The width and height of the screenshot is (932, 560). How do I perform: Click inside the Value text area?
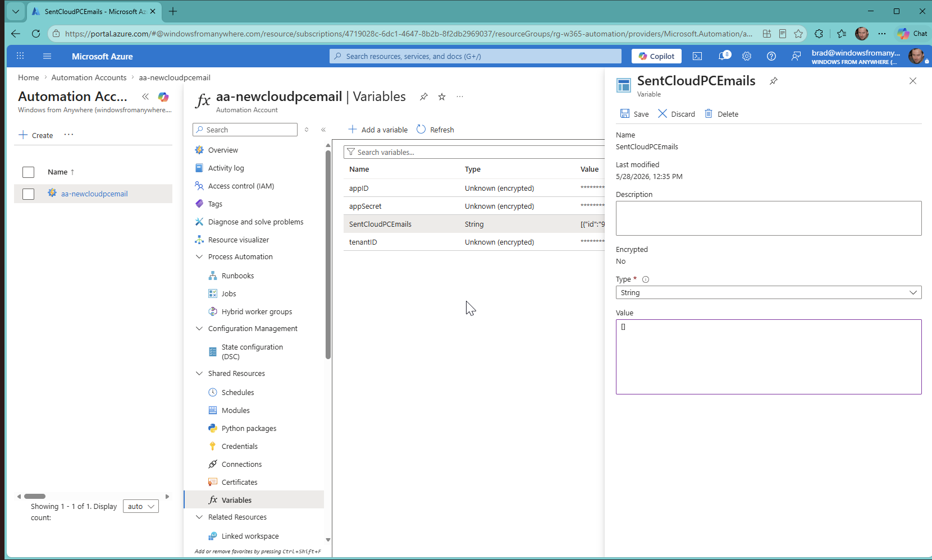pos(769,357)
